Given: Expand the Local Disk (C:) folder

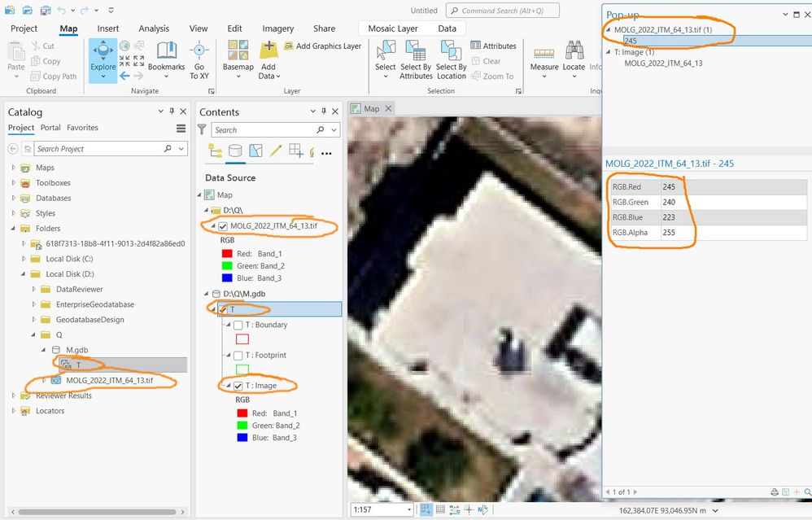Looking at the screenshot, I should coord(24,259).
